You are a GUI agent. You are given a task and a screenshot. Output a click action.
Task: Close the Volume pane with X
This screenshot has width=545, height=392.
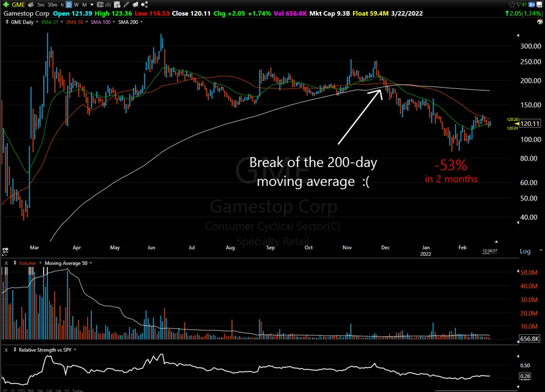[x=6, y=263]
